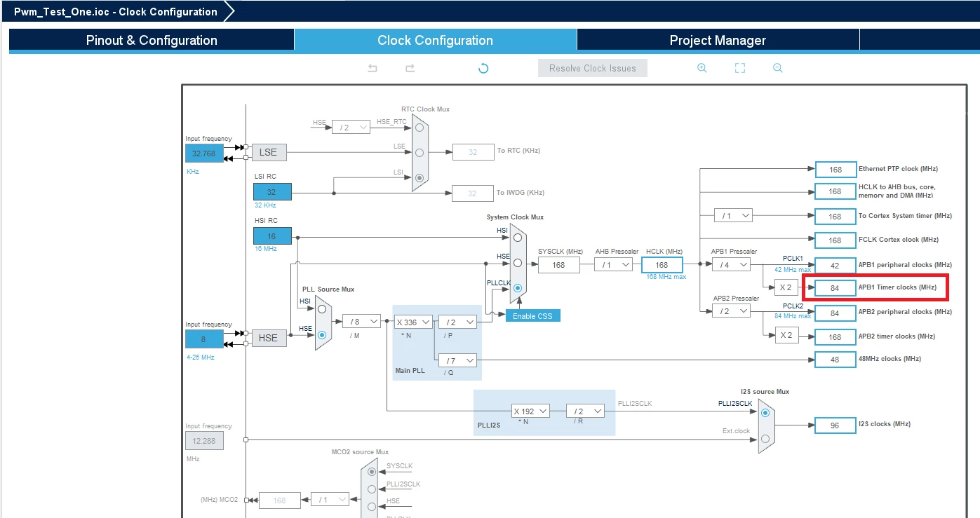Open the X 336 PLL N multiplier dropdown
The height and width of the screenshot is (518, 980).
pyautogui.click(x=412, y=322)
